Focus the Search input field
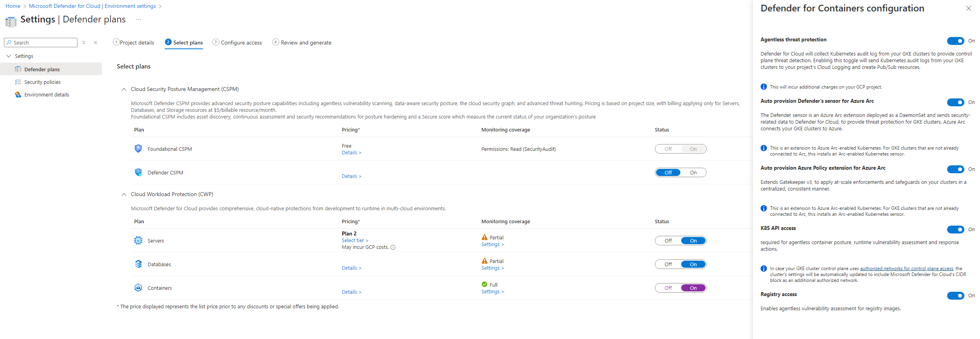The width and height of the screenshot is (980, 339). (43, 43)
